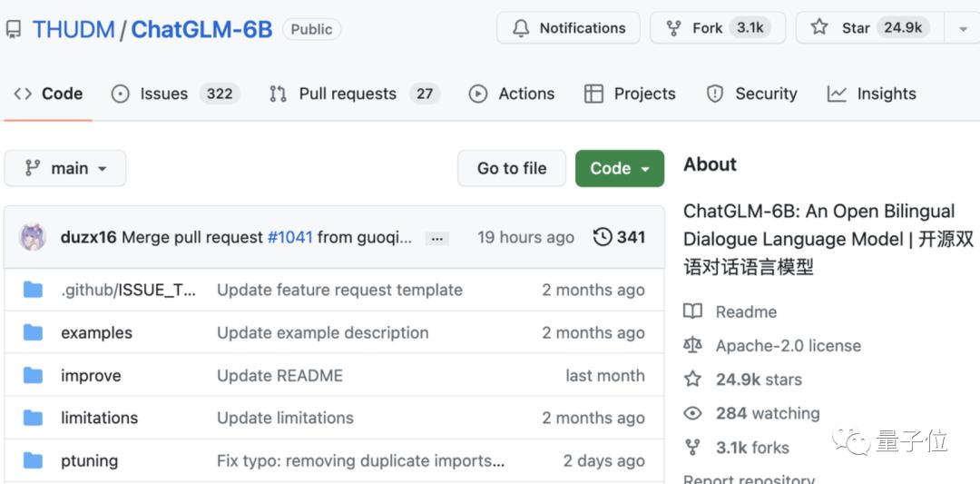Go to the Insights tab

(x=872, y=94)
